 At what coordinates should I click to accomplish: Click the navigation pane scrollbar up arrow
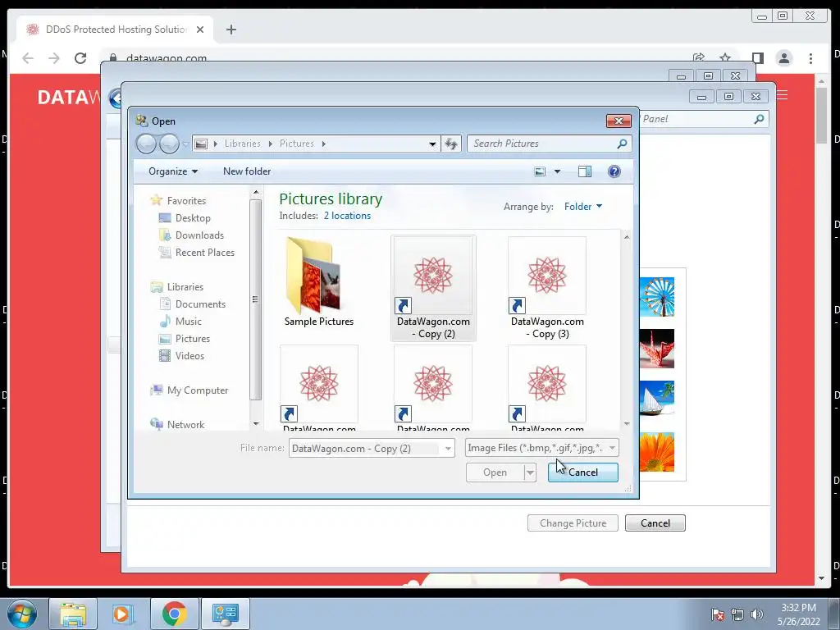point(256,192)
